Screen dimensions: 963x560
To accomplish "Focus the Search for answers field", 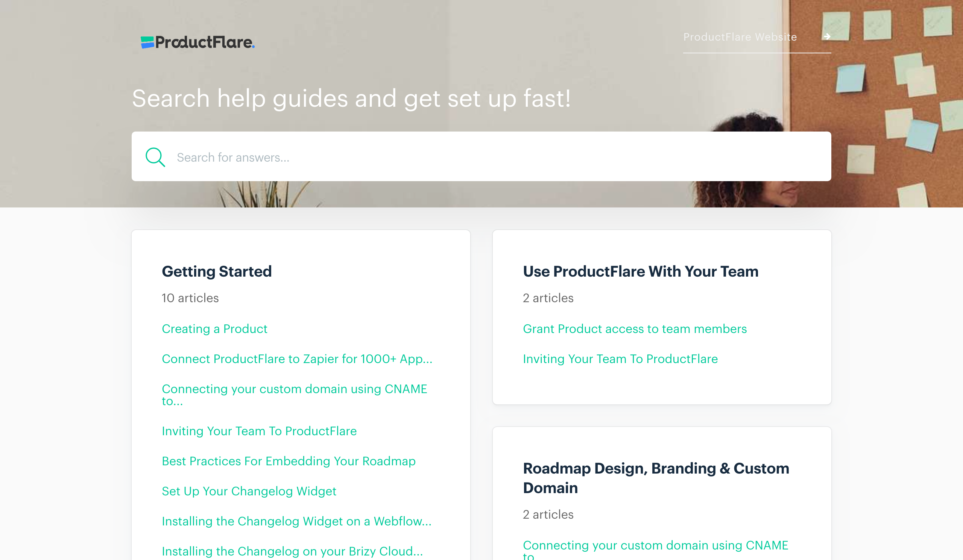I will 481,156.
